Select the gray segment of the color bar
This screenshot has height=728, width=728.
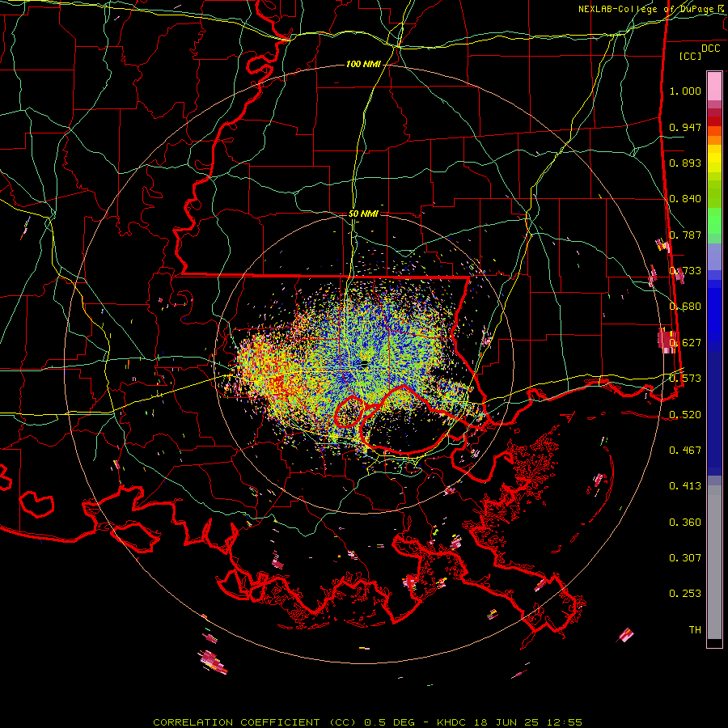click(714, 562)
